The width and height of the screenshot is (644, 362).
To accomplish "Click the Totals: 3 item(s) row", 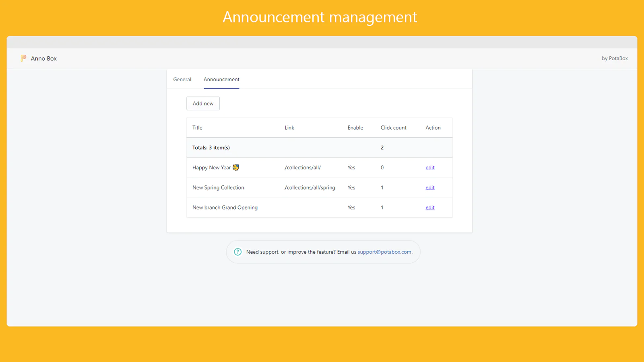I will tap(211, 148).
